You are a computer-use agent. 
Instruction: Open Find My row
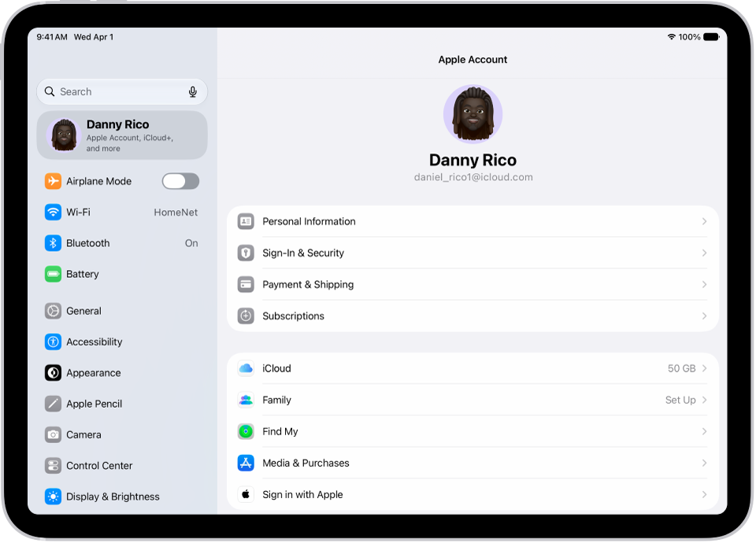click(x=472, y=431)
